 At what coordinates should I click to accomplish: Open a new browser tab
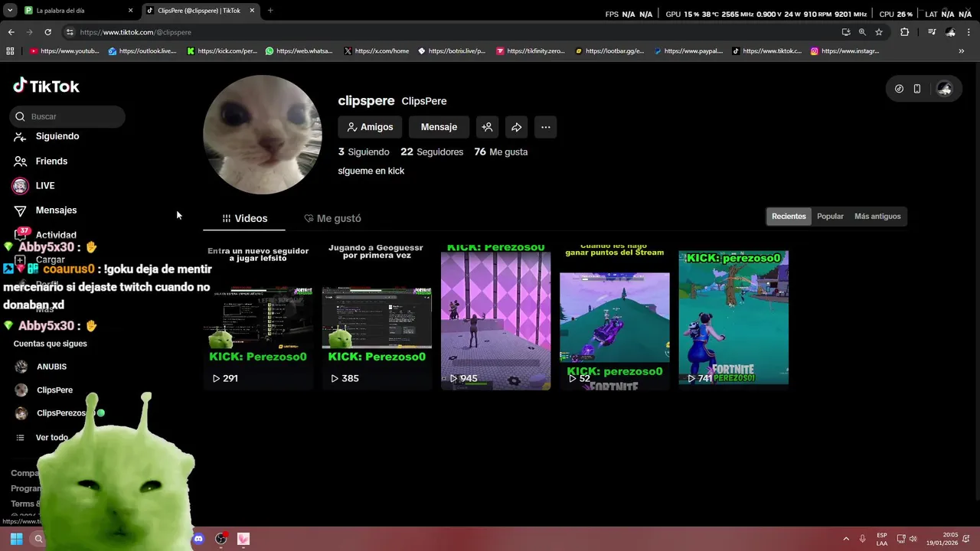click(x=270, y=11)
